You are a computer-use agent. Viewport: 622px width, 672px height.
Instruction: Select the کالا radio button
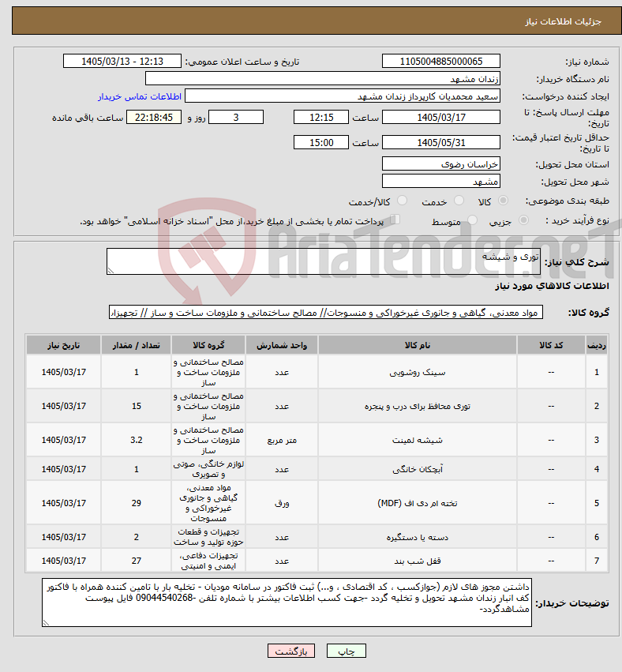click(504, 201)
